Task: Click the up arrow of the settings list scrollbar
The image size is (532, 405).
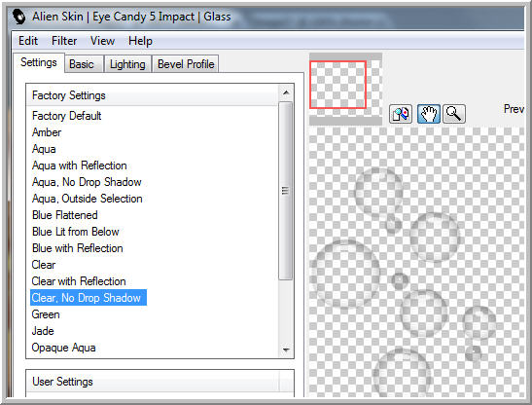Action: [286, 92]
